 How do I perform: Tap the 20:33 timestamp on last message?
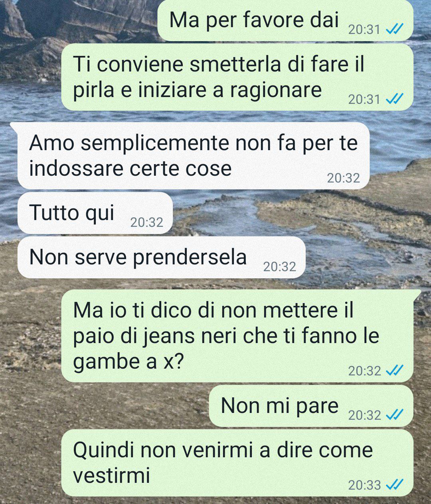pyautogui.click(x=365, y=485)
